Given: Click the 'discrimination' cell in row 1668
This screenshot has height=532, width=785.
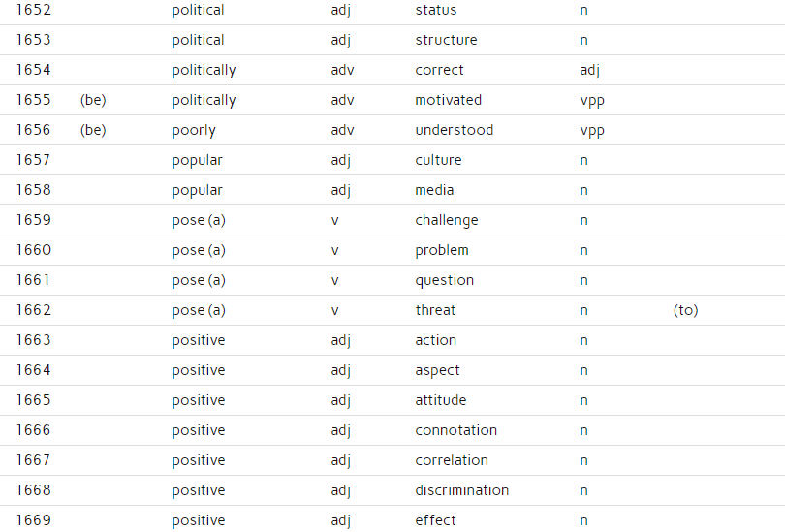Looking at the screenshot, I should [461, 490].
